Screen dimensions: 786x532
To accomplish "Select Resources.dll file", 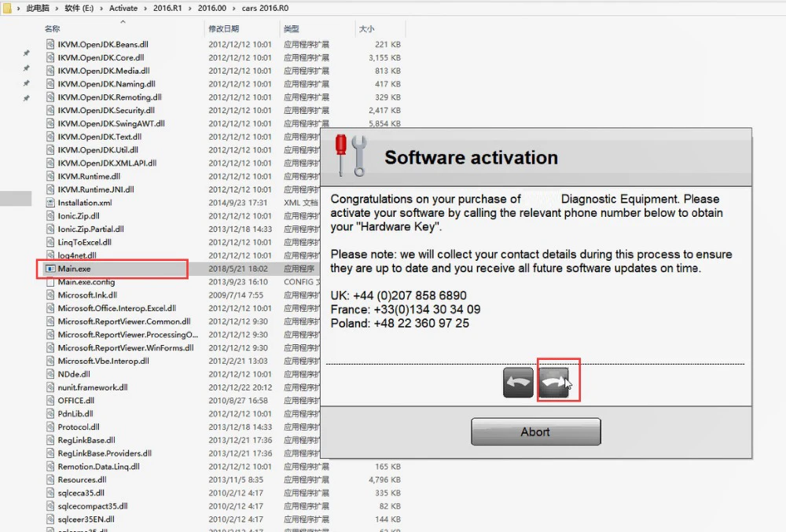I will coord(82,480).
